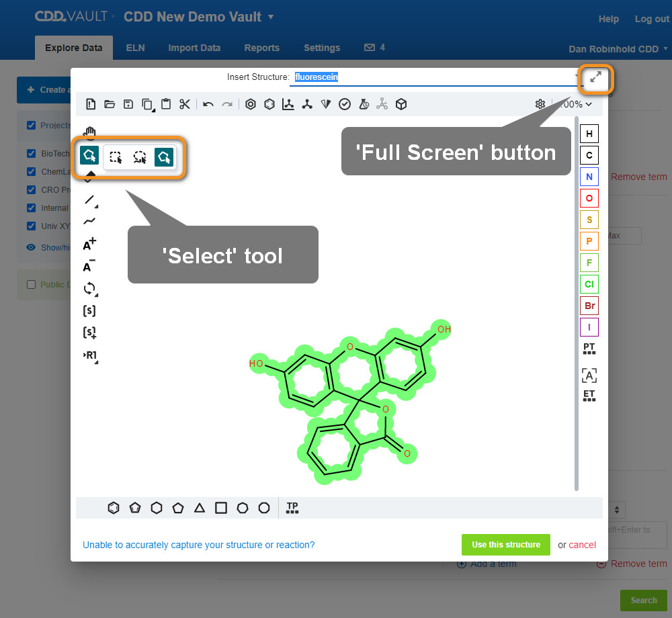The width and height of the screenshot is (672, 618).
Task: Select the rectangle selection tool
Action: pos(116,157)
